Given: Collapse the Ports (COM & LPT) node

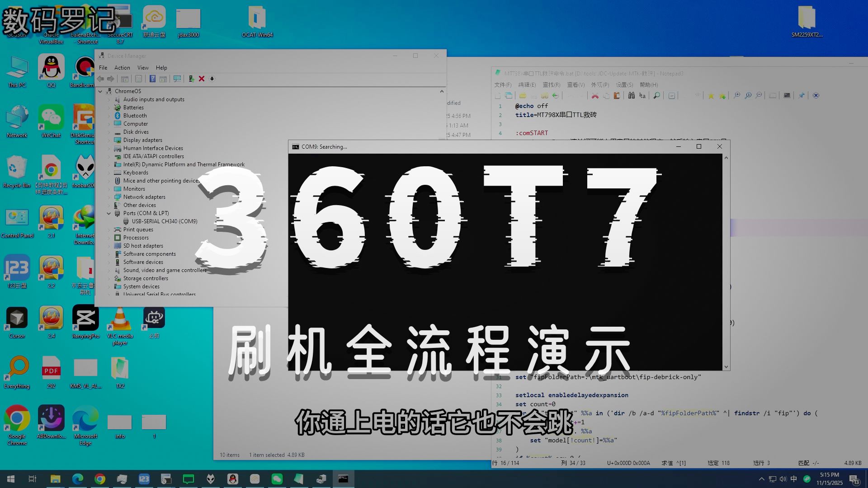Looking at the screenshot, I should tap(109, 213).
